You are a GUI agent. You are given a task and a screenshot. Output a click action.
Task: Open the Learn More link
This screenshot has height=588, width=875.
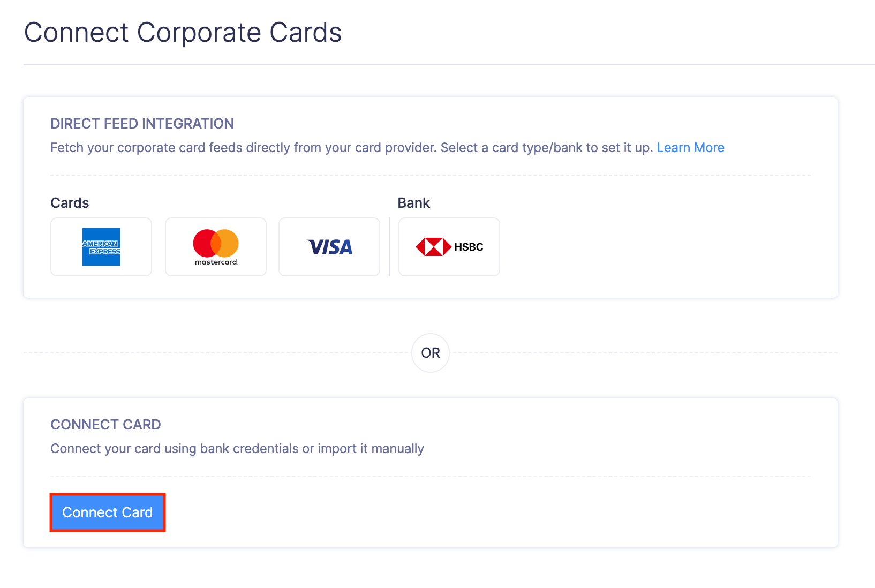[690, 148]
